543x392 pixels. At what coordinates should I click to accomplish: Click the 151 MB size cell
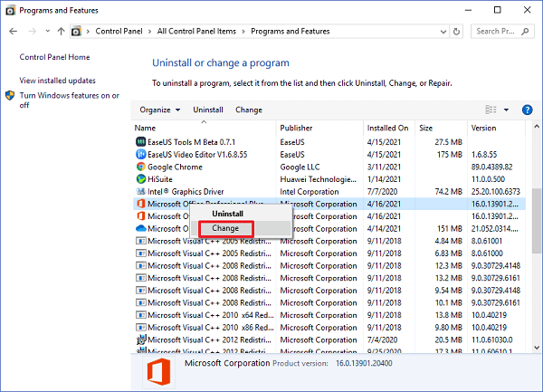pos(450,229)
